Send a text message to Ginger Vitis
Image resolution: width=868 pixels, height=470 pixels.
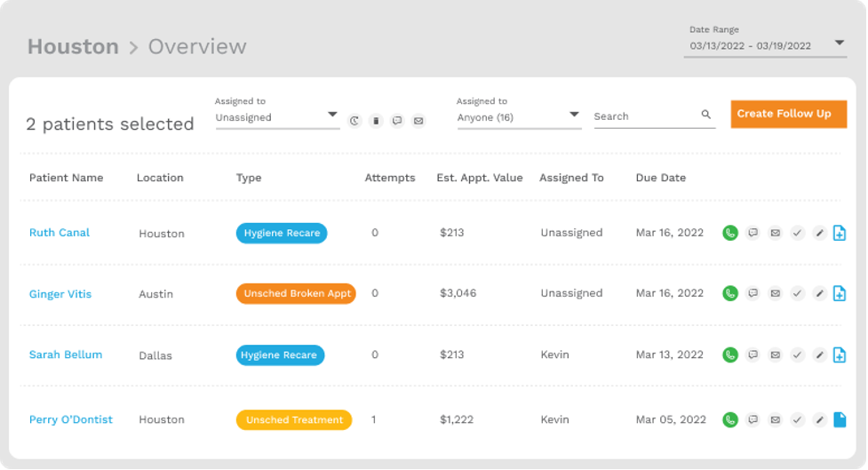753,293
